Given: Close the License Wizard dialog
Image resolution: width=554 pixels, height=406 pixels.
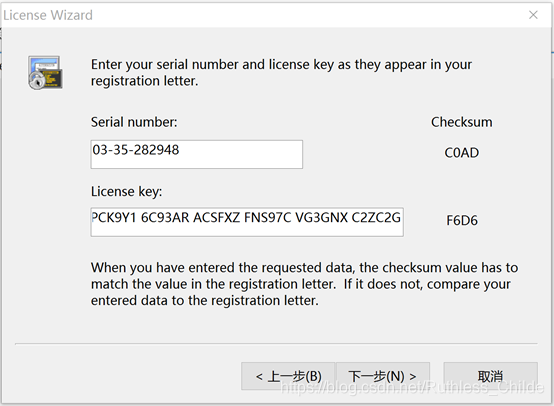Looking at the screenshot, I should pos(533,15).
